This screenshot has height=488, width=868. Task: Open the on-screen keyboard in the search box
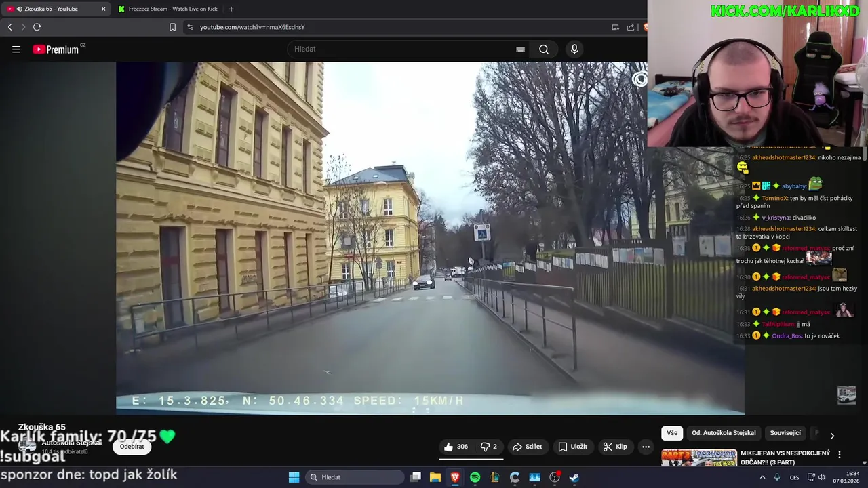(520, 49)
